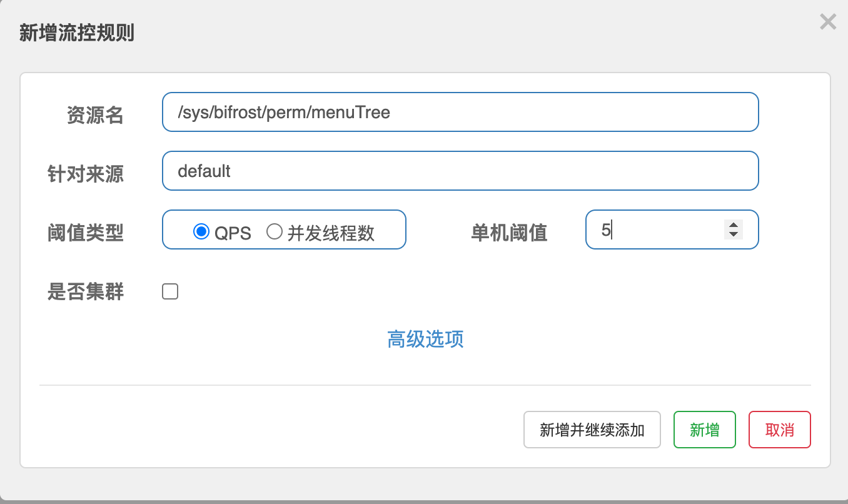Expand the 高级选项 link
This screenshot has height=504, width=848.
425,340
